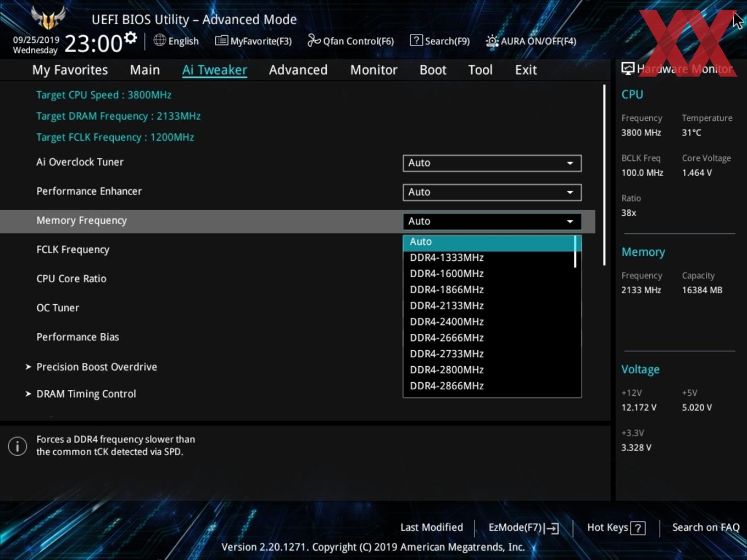The image size is (747, 560).
Task: Open the Advanced tab
Action: 298,70
